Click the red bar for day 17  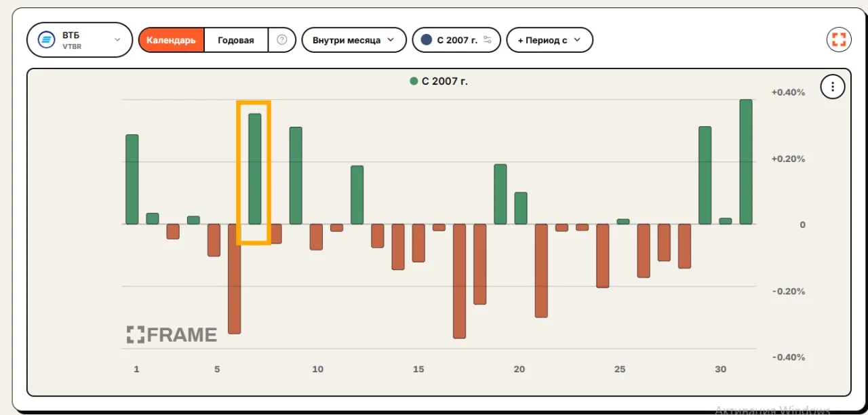459,281
